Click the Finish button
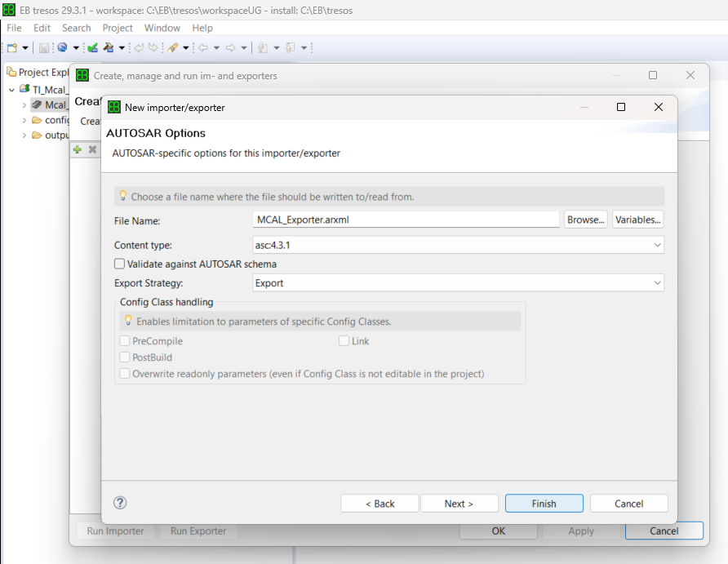The image size is (728, 564). pos(544,504)
